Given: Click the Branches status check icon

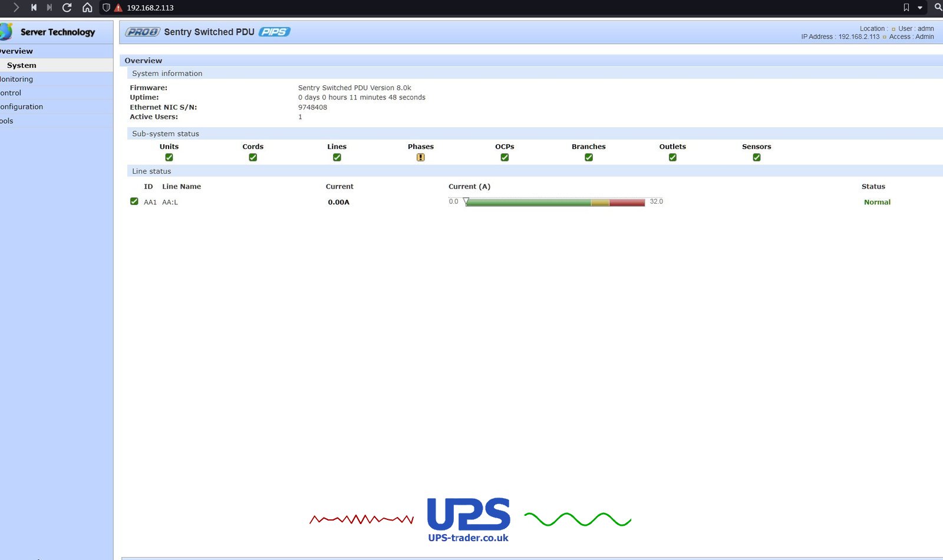Looking at the screenshot, I should (589, 157).
